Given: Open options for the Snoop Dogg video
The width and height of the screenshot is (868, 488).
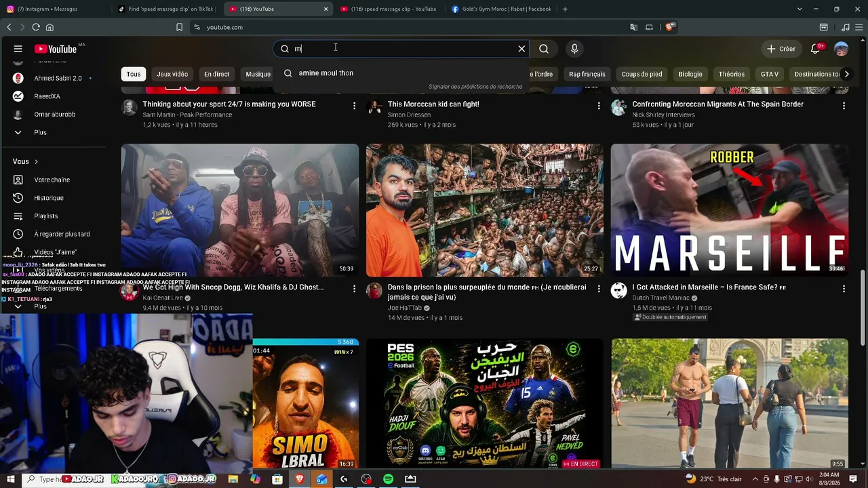Looking at the screenshot, I should [354, 289].
